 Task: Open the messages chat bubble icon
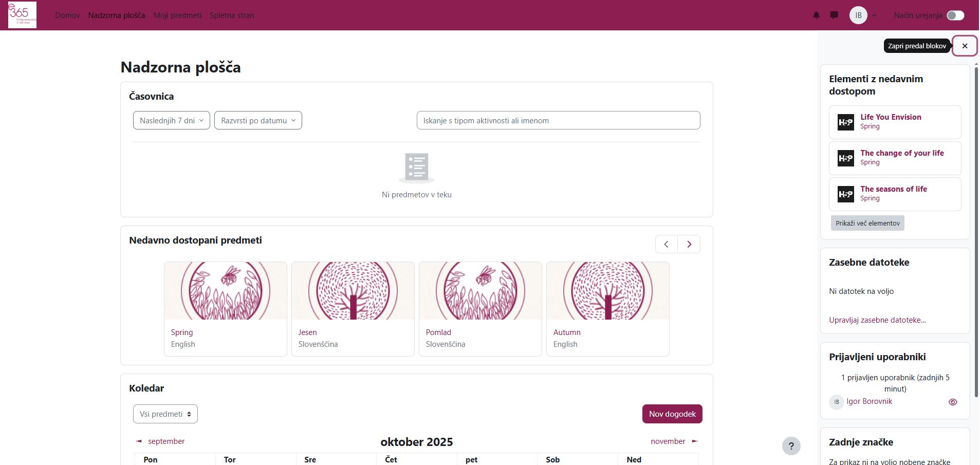[834, 15]
